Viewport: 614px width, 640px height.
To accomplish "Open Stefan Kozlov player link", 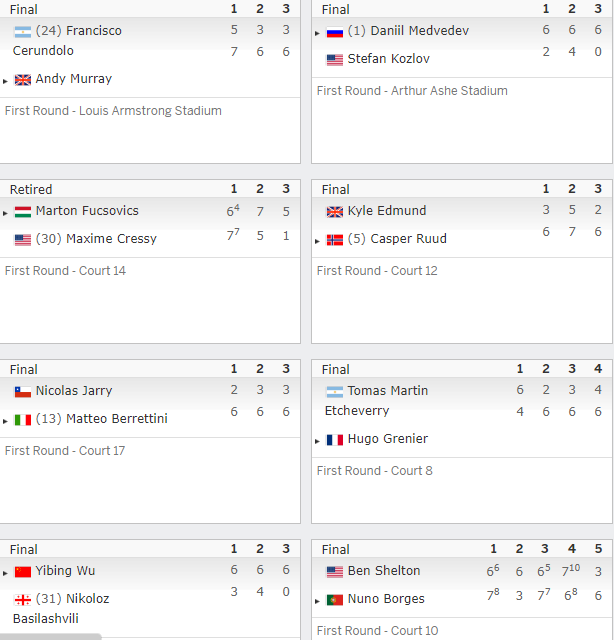I will coord(388,59).
